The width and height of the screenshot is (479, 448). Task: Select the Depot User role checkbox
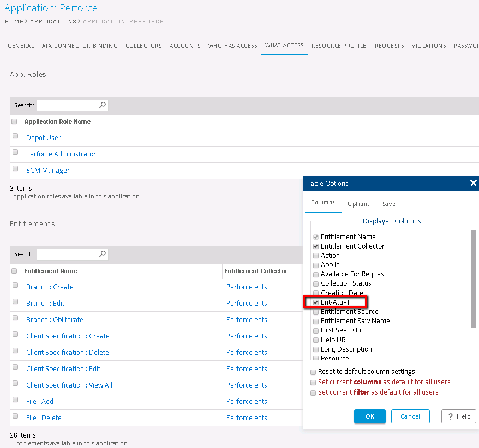point(15,136)
